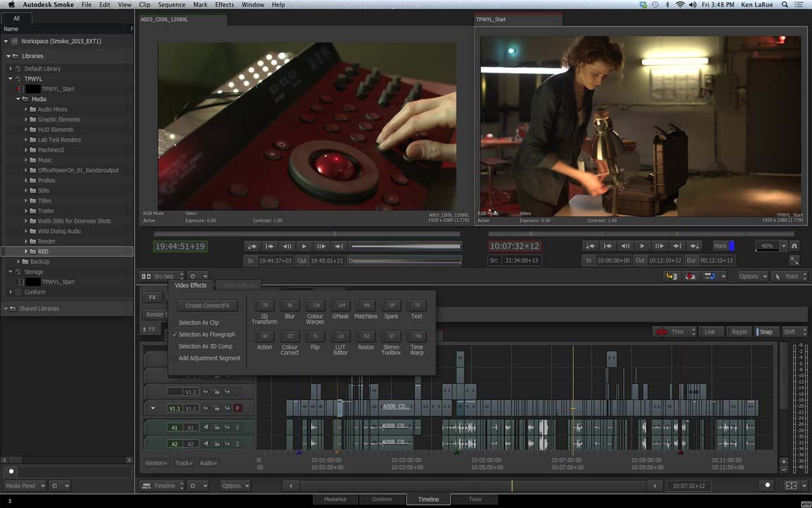Image resolution: width=812 pixels, height=508 pixels.
Task: Add the Stereo Toolbox effect
Action: pyautogui.click(x=391, y=337)
